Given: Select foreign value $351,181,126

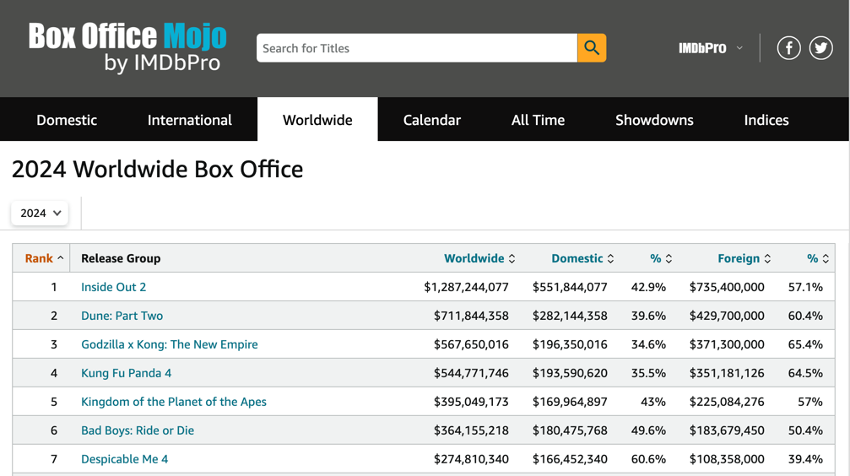Looking at the screenshot, I should click(727, 373).
